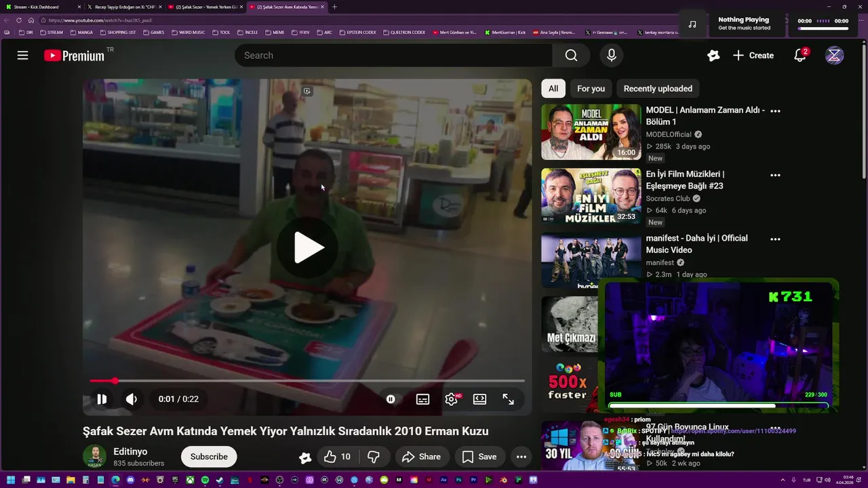
Task: Save video to a playlist
Action: (479, 457)
